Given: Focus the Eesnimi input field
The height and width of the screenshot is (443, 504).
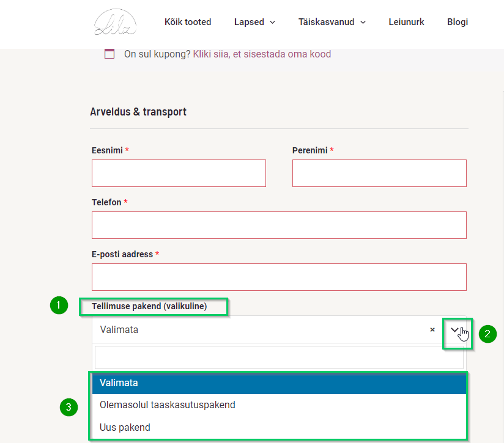Looking at the screenshot, I should (179, 173).
